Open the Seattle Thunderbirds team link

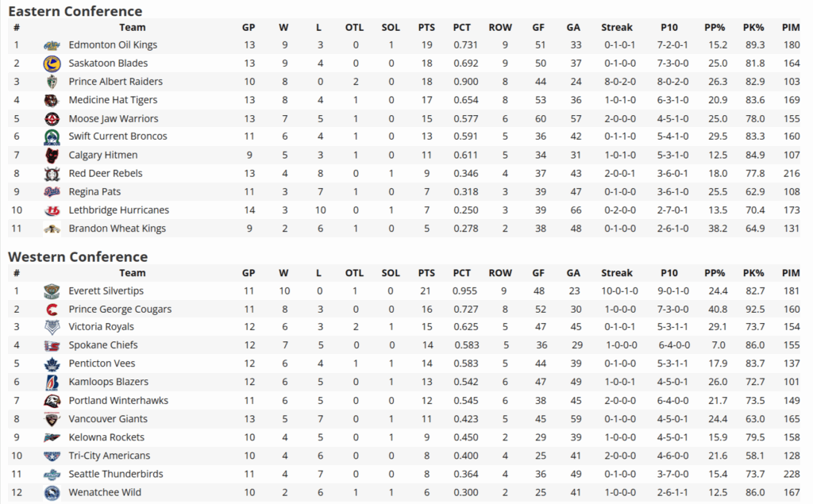[115, 474]
